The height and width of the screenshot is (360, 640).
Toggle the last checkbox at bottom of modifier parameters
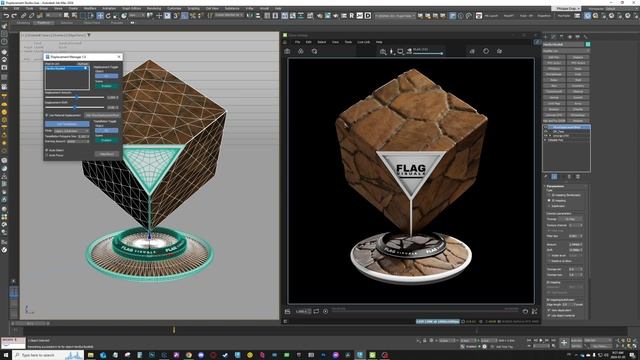pyautogui.click(x=549, y=316)
